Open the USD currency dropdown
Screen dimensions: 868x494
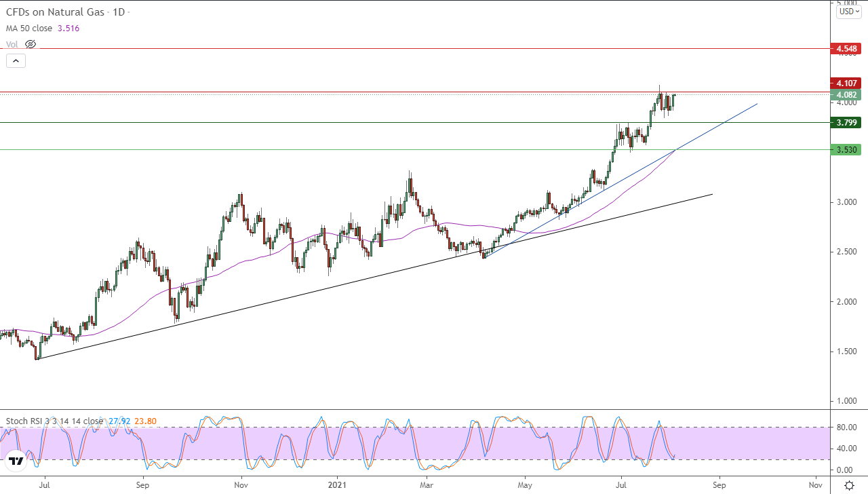(x=849, y=11)
